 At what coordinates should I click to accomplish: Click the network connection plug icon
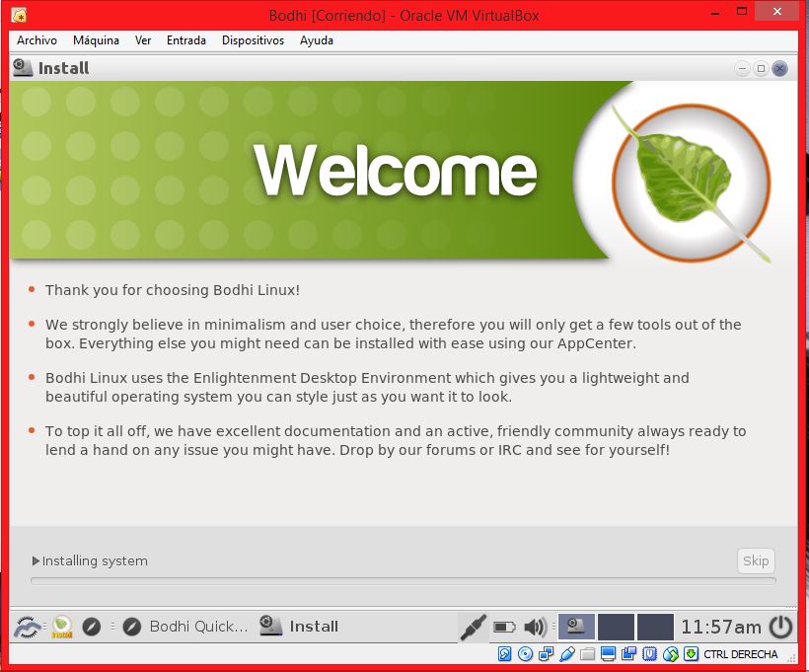pyautogui.click(x=474, y=627)
